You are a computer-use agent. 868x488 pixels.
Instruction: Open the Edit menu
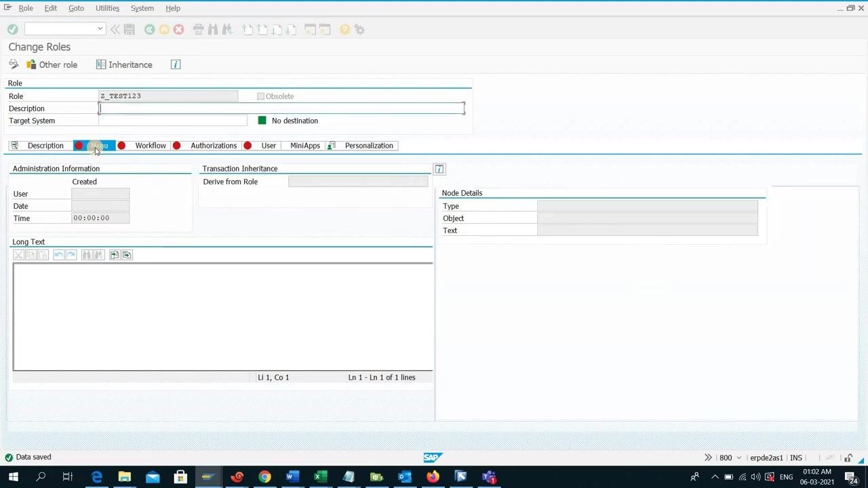click(51, 8)
